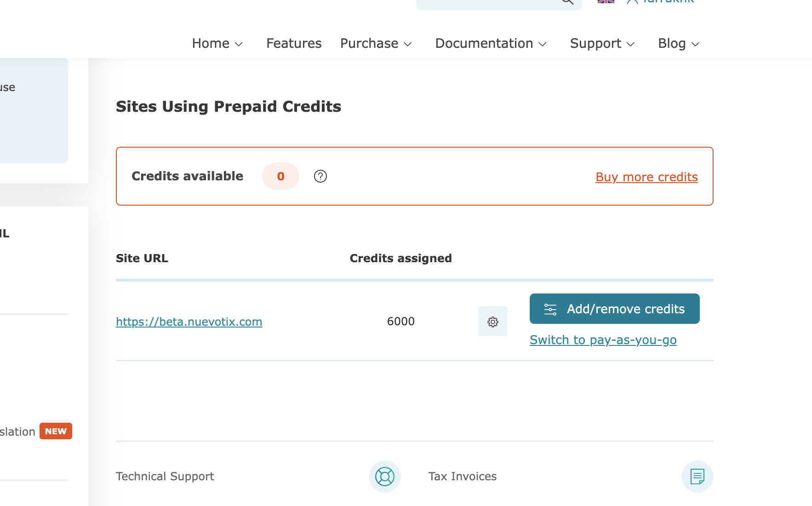This screenshot has height=506, width=812.
Task: Go to the Features menu item
Action: click(294, 43)
